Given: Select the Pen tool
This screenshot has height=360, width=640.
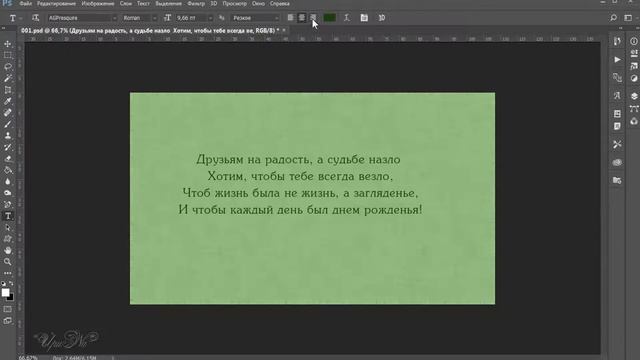Looking at the screenshot, I should pos(8,204).
